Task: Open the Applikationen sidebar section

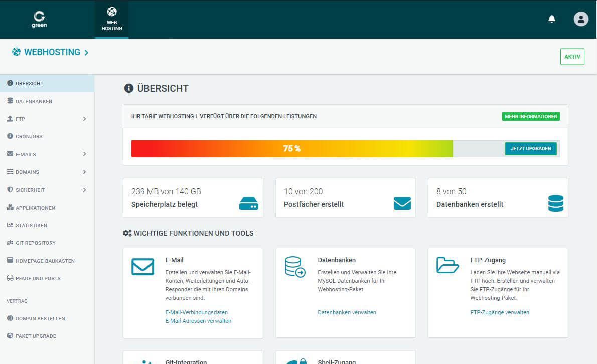Action: pos(36,208)
